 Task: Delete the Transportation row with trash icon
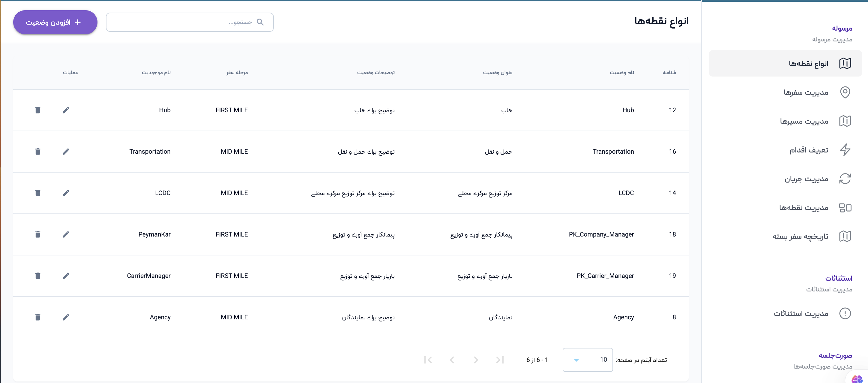(38, 152)
